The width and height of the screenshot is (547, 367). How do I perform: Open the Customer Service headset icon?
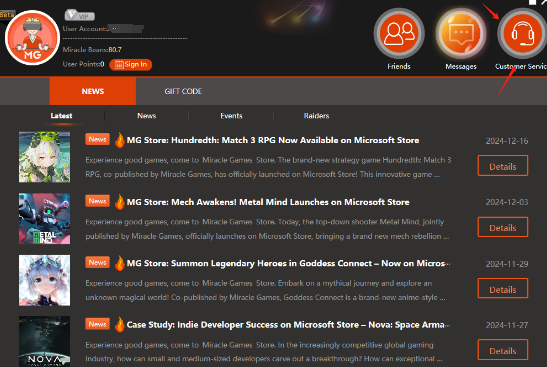point(522,33)
